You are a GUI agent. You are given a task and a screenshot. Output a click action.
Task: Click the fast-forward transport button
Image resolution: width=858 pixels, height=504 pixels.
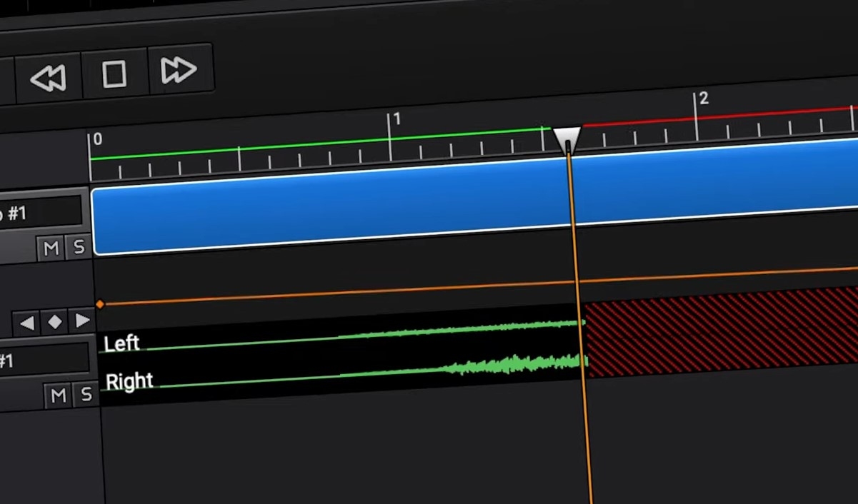click(x=179, y=70)
